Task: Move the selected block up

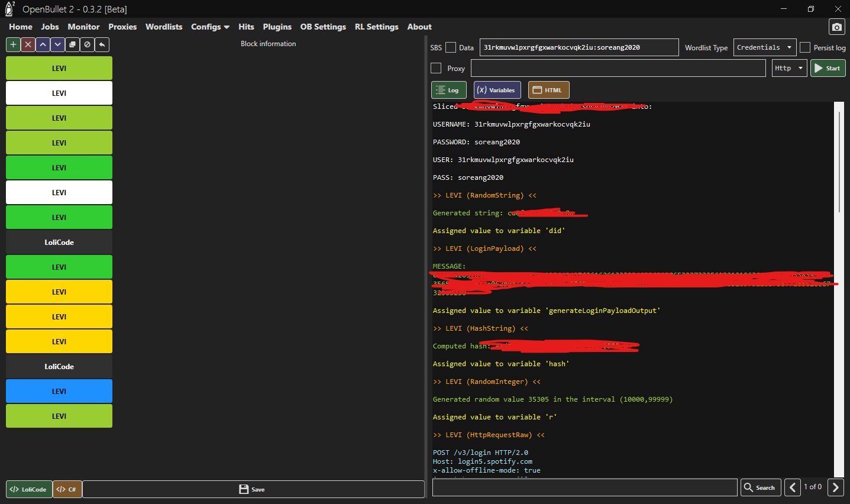Action: point(43,44)
